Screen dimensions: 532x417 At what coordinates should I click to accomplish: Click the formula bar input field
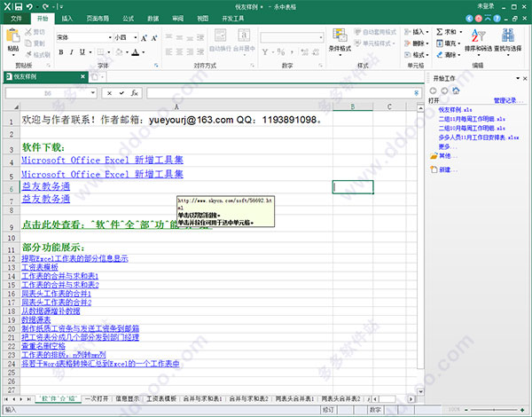(279, 93)
